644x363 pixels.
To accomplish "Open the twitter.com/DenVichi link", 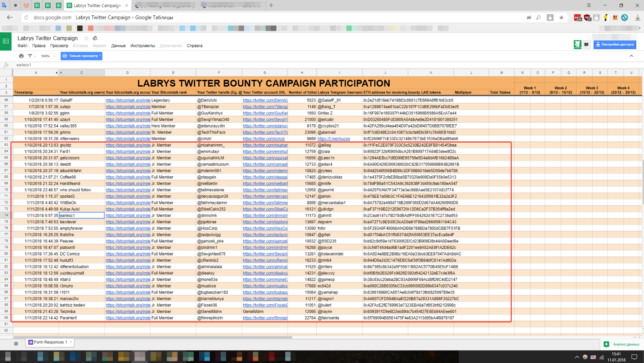I will click(x=265, y=100).
